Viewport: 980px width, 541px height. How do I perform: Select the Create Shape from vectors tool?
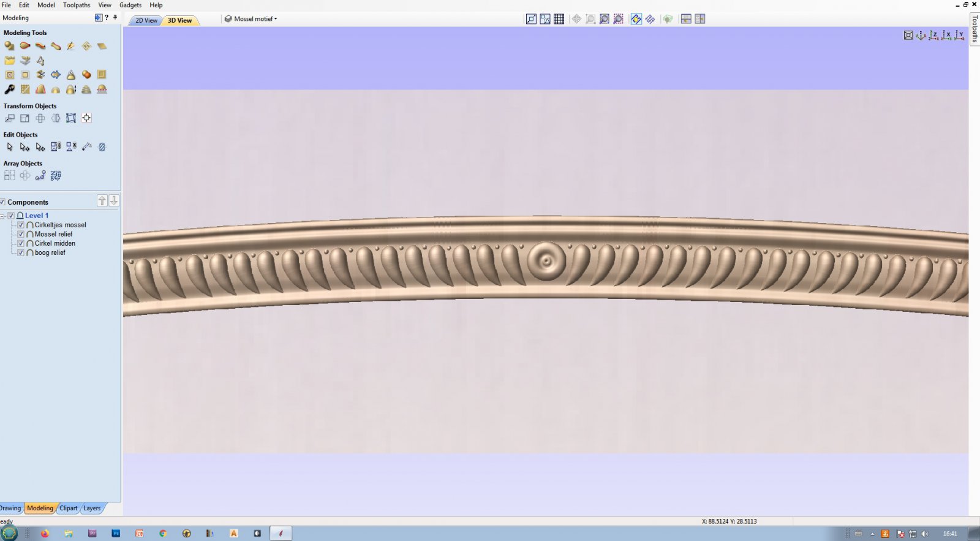(9, 46)
